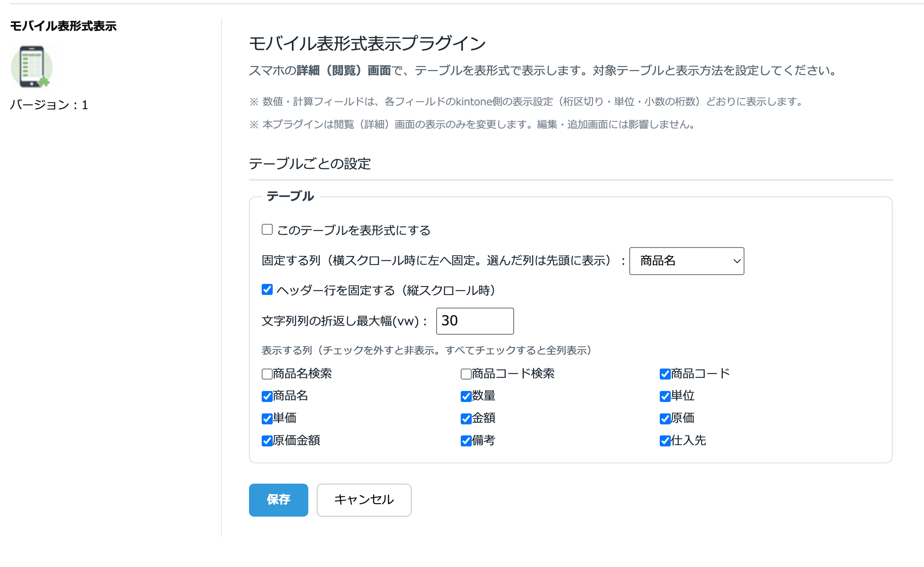
Task: Check the 商品名検索 column checkbox
Action: click(267, 374)
